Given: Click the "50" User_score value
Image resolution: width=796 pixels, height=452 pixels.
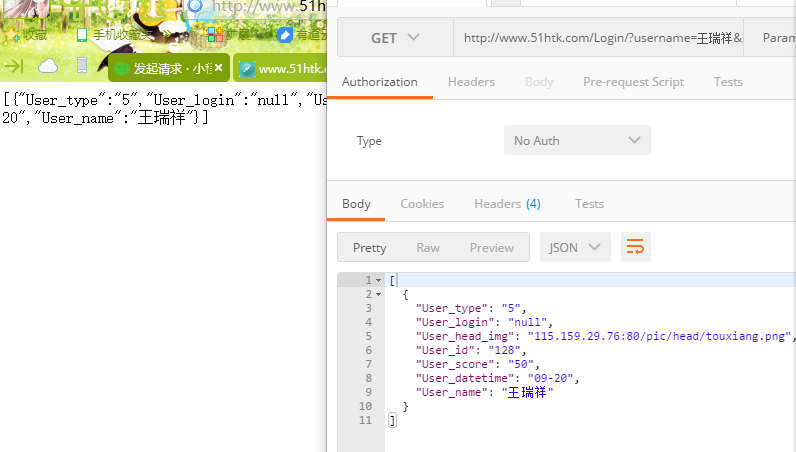Looking at the screenshot, I should click(521, 364).
